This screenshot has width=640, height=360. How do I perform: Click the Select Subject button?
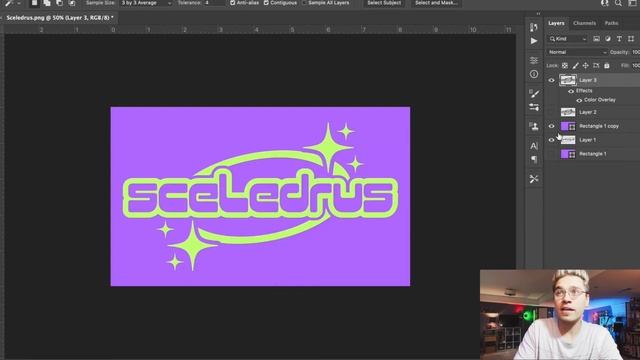pyautogui.click(x=384, y=3)
